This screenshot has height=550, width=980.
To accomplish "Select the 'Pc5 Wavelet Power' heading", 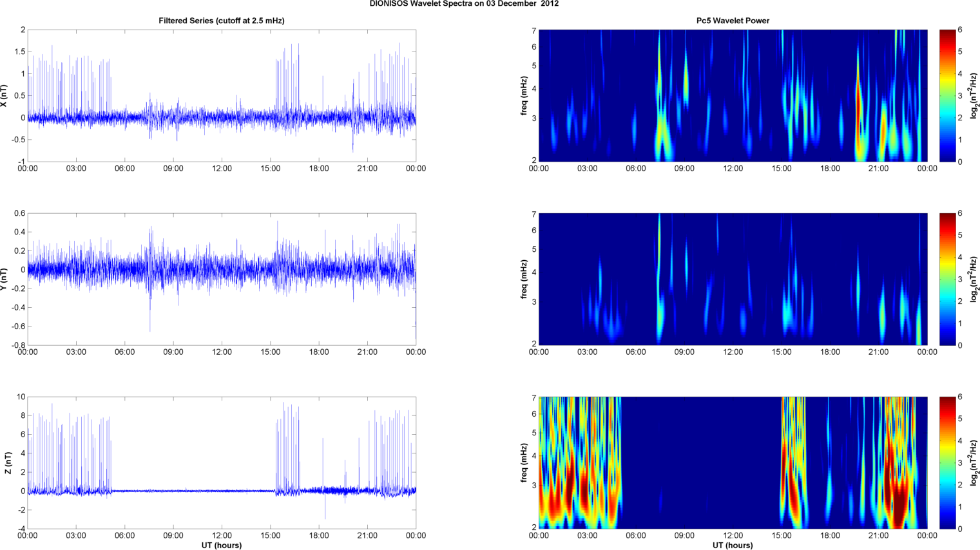I will [733, 21].
